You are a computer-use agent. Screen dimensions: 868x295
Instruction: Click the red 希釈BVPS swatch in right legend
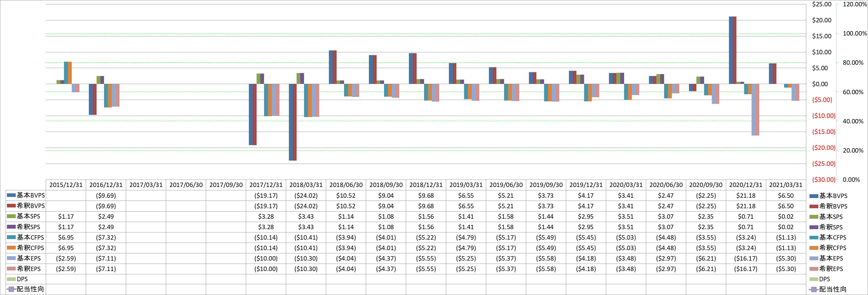(814, 206)
